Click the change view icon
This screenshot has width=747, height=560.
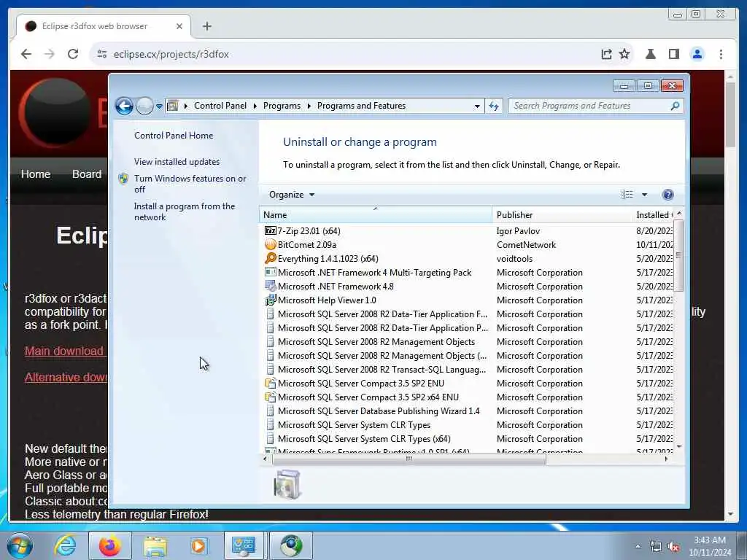coord(627,194)
